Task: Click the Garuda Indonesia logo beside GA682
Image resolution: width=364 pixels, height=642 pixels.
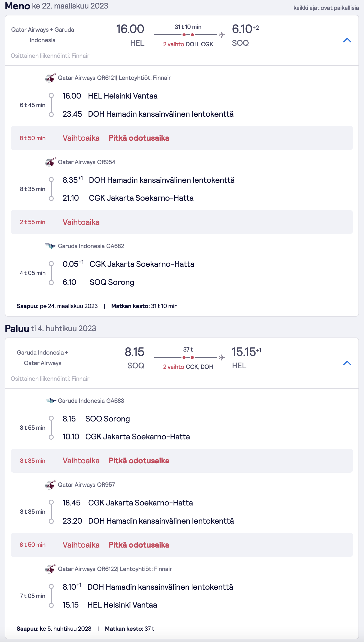Action: point(51,246)
